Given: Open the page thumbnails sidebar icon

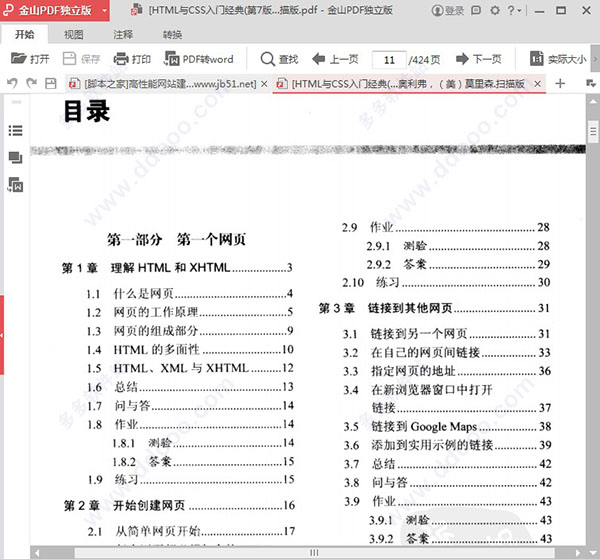Looking at the screenshot, I should coord(15,157).
